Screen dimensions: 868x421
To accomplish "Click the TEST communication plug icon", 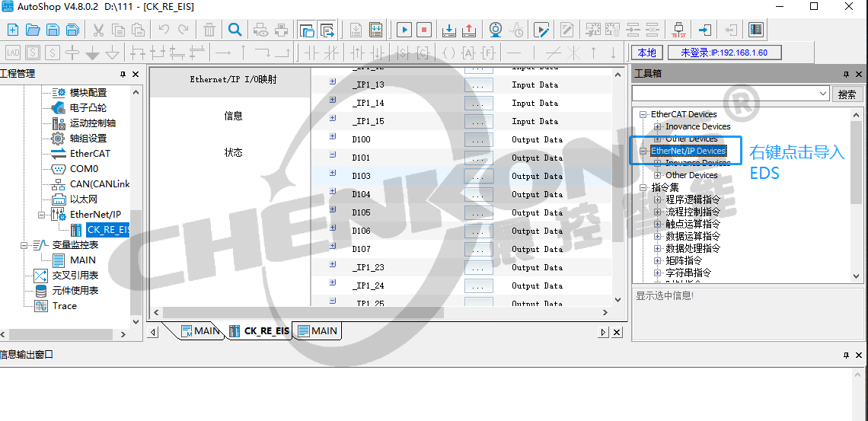I will pos(678,30).
